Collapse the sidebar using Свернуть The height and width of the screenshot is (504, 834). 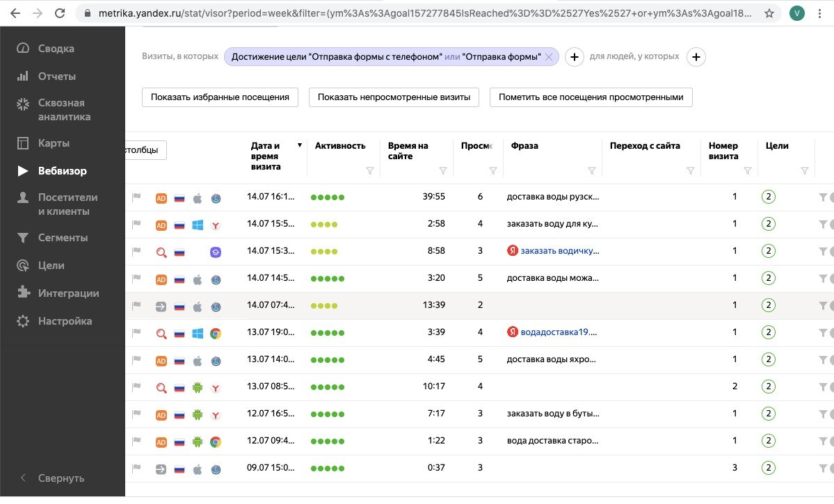coord(61,478)
